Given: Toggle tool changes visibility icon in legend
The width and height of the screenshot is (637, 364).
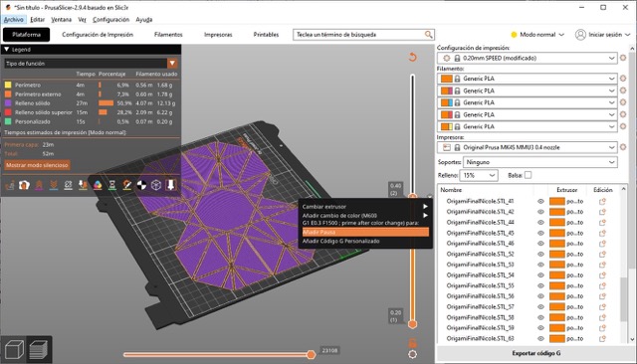Looking at the screenshot, I should (x=83, y=185).
